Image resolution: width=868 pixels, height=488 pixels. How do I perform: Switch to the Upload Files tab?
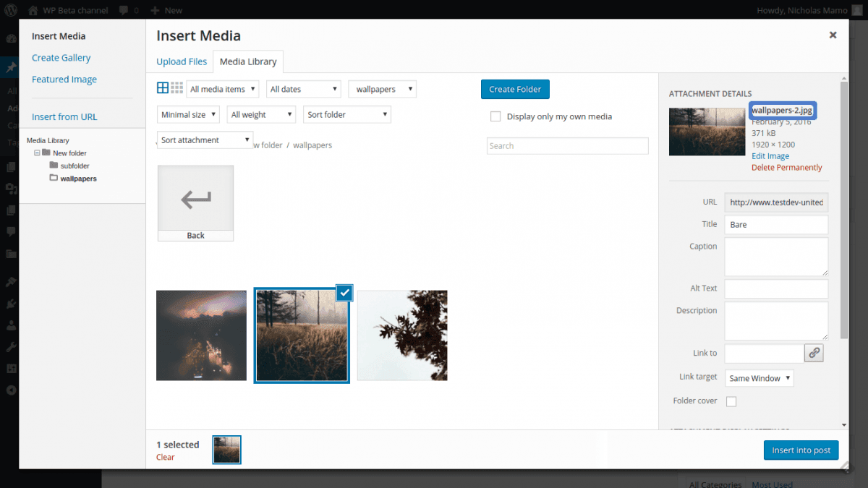pyautogui.click(x=182, y=61)
